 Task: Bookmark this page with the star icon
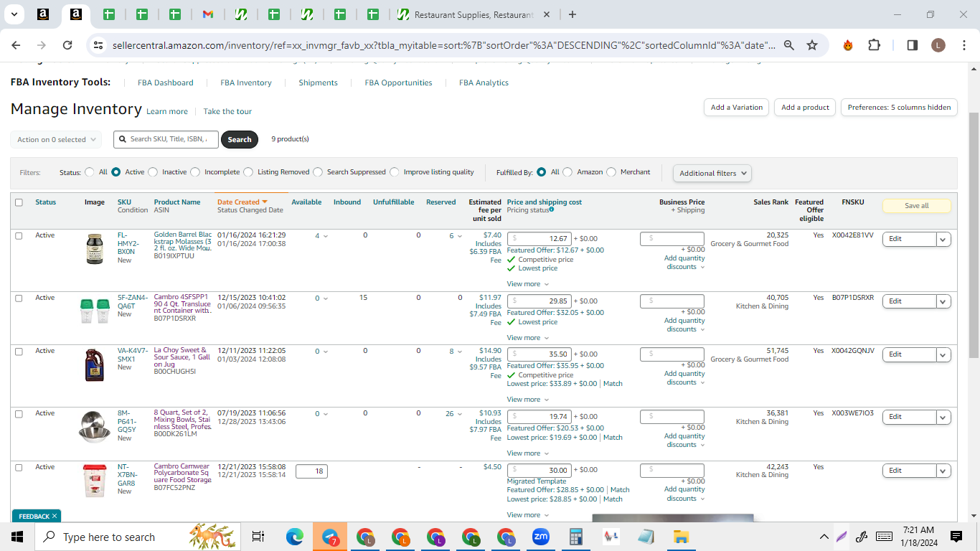pos(812,45)
